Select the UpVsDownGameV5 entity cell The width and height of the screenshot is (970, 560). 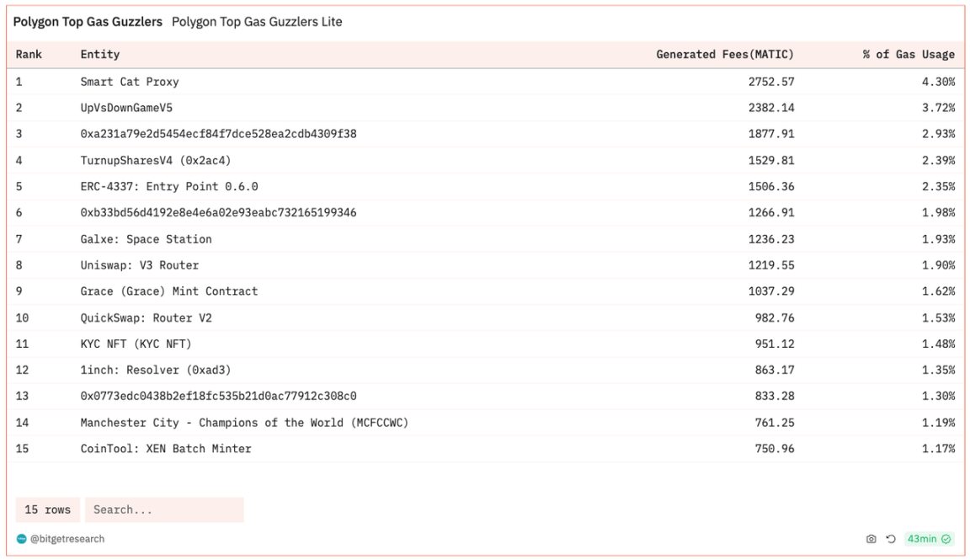[126, 108]
